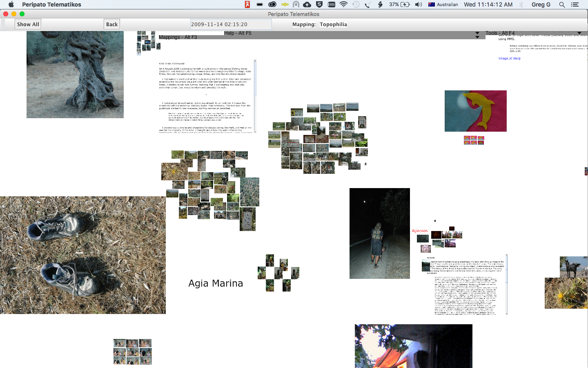The image size is (588, 368).
Task: Expand the Mappings panel arrow
Action: click(x=477, y=37)
